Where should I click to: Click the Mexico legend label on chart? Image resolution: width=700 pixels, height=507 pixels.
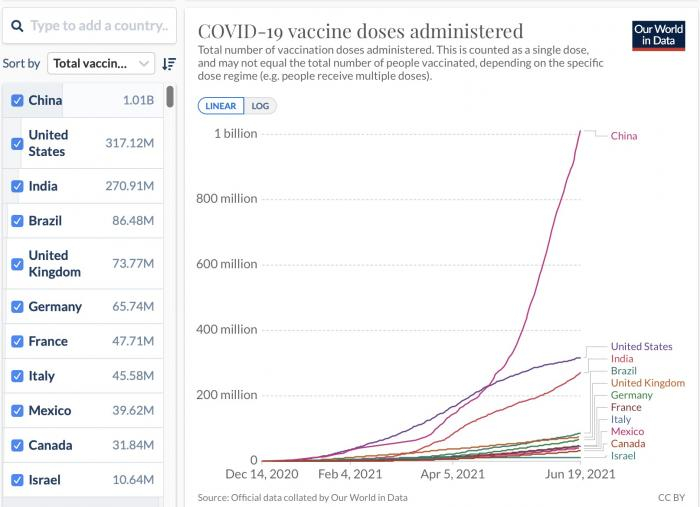627,431
